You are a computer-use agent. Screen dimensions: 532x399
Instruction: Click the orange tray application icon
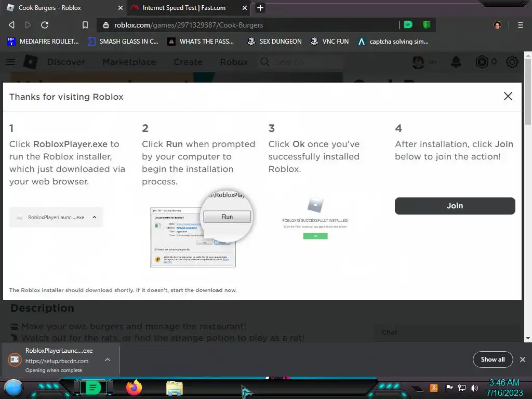click(434, 388)
